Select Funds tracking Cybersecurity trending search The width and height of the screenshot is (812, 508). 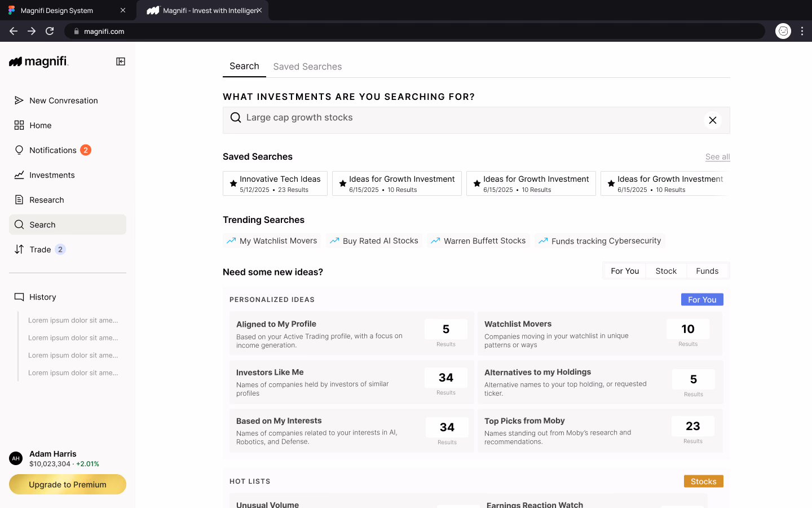coord(600,241)
